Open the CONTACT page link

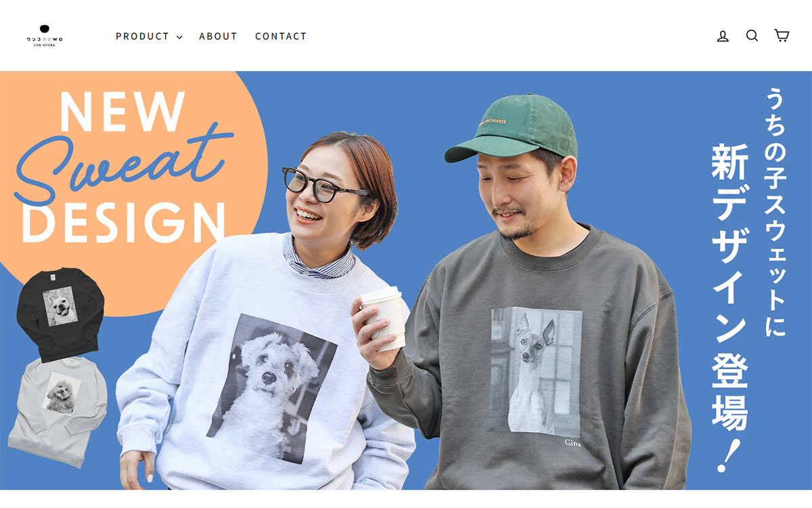tap(281, 36)
